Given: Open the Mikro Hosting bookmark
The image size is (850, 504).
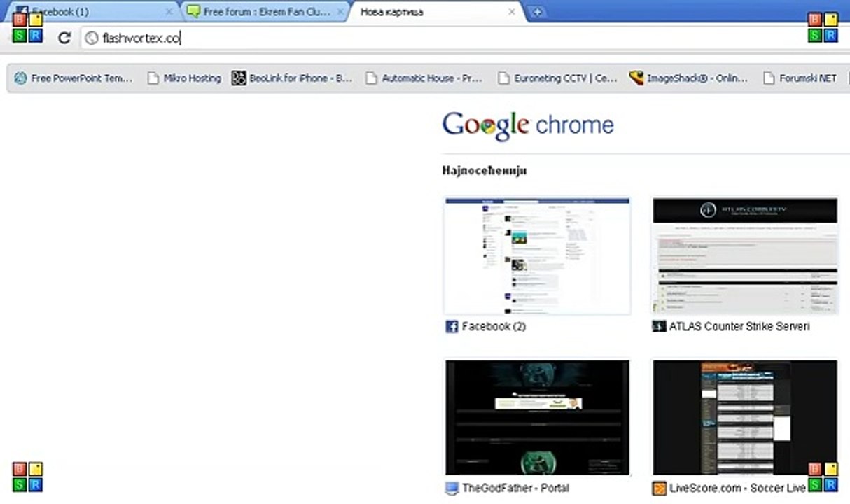Looking at the screenshot, I should tap(184, 78).
